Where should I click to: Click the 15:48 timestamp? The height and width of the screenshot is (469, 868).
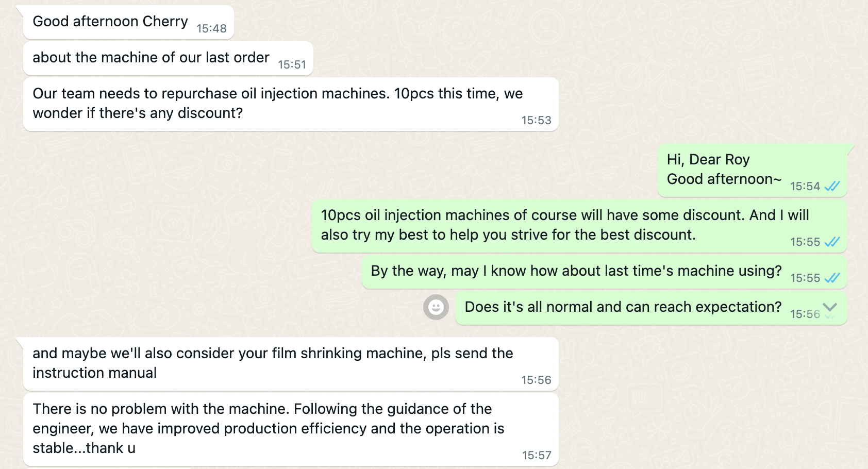coord(211,29)
